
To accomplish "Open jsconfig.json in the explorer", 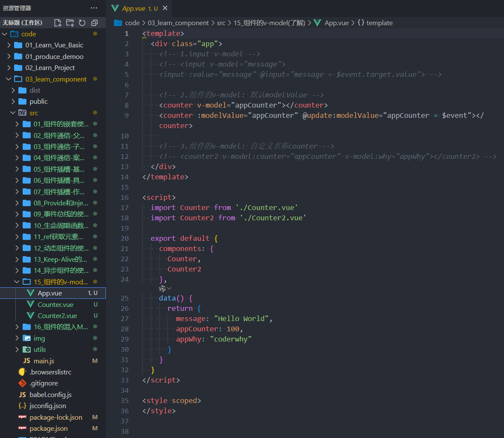I will pos(53,406).
